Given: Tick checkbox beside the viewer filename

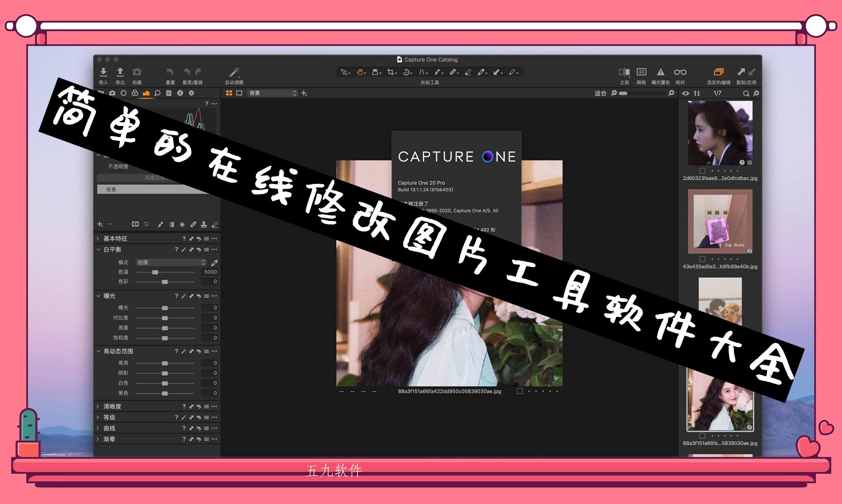Looking at the screenshot, I should (x=519, y=391).
